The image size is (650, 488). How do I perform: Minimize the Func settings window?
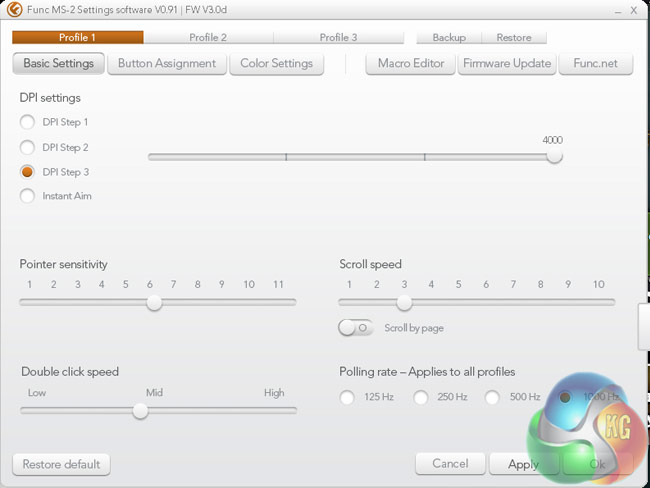618,11
